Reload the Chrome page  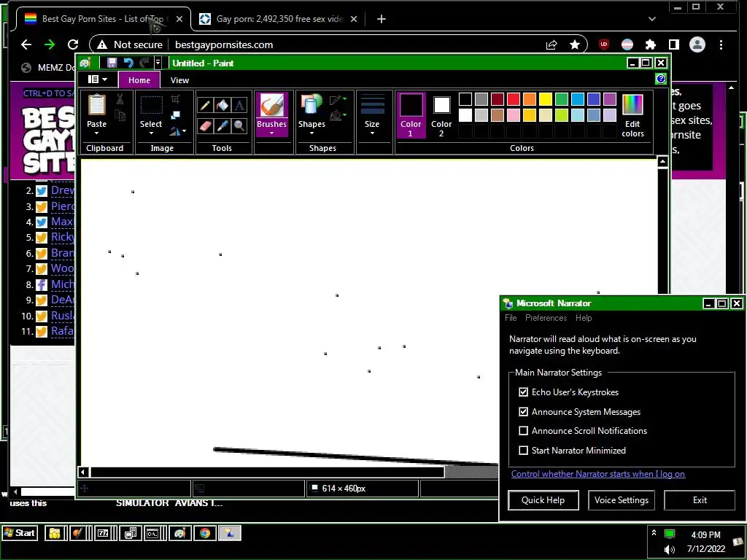pyautogui.click(x=73, y=44)
